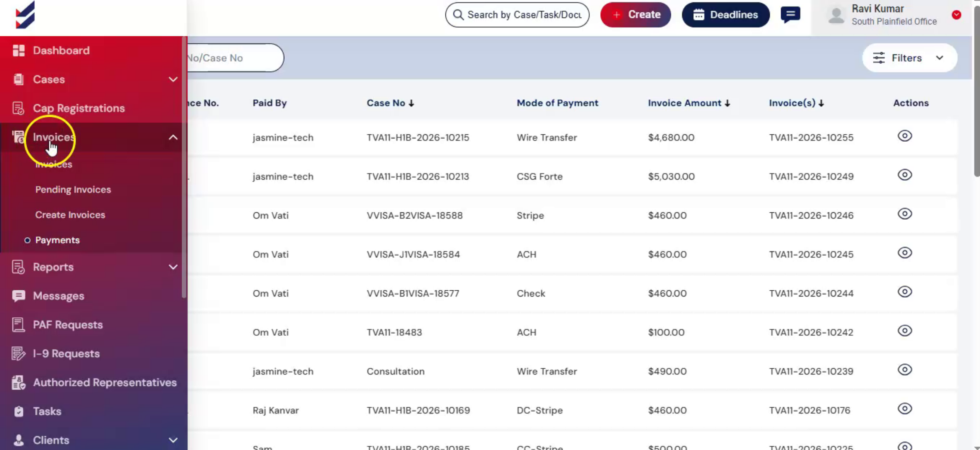Sort by Case No arrow
The image size is (980, 450).
pos(411,103)
